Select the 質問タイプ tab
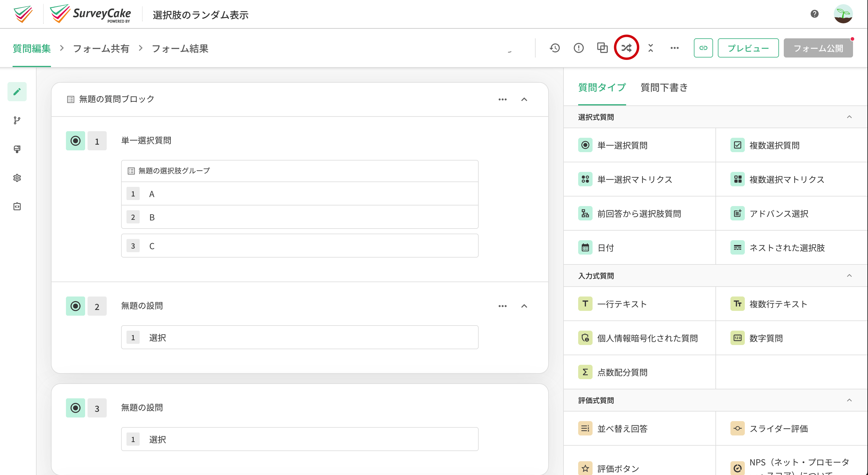This screenshot has height=475, width=868. pos(602,87)
